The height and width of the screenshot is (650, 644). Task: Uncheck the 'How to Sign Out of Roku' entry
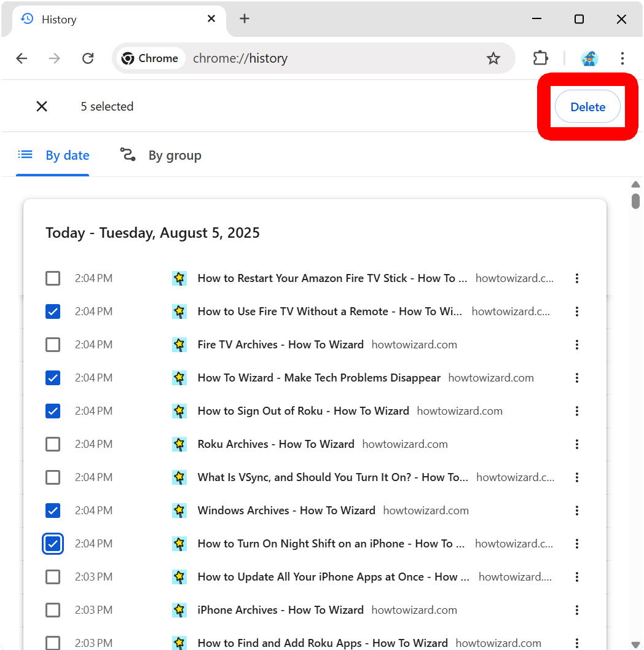[53, 410]
